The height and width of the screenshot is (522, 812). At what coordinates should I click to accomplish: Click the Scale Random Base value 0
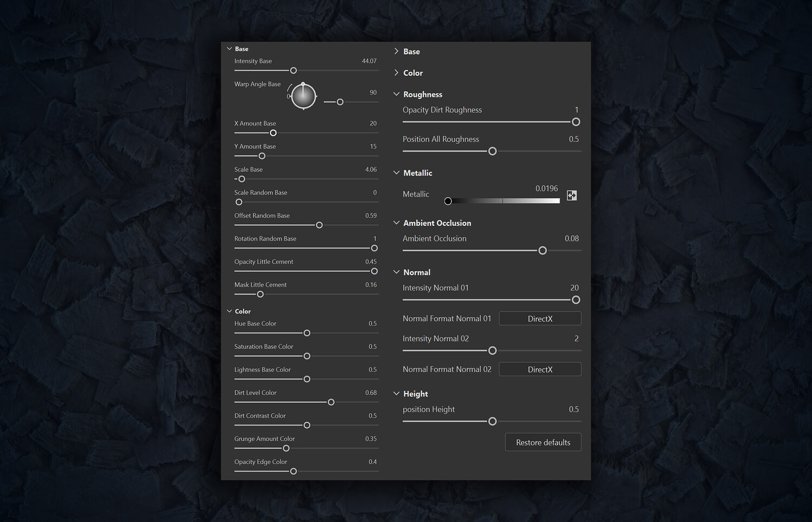coord(375,193)
